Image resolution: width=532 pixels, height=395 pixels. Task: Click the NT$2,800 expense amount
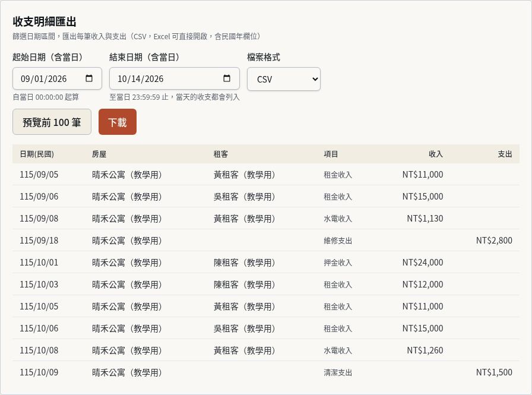tap(494, 241)
